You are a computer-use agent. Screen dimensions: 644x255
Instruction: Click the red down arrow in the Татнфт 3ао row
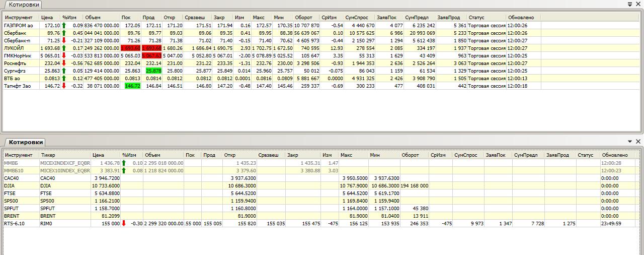click(64, 86)
